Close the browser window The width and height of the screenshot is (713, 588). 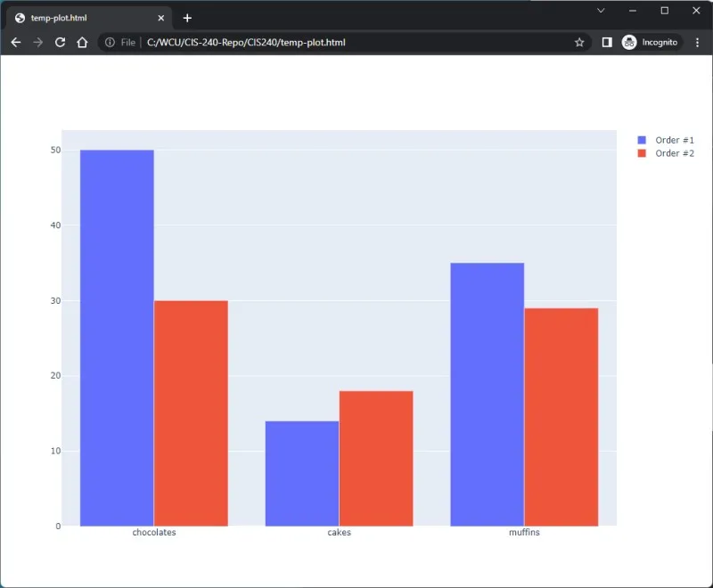(696, 11)
